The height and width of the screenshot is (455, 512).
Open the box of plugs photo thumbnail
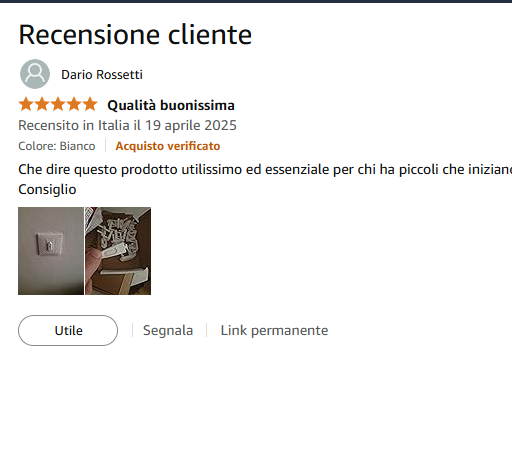coord(118,251)
